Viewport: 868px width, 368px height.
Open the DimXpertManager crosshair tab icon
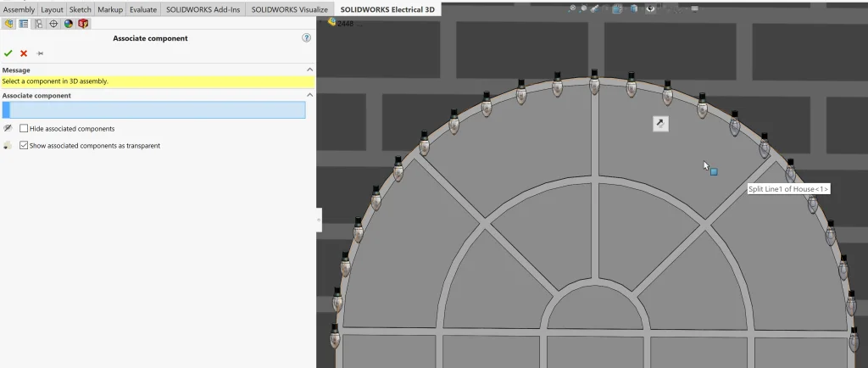click(53, 24)
